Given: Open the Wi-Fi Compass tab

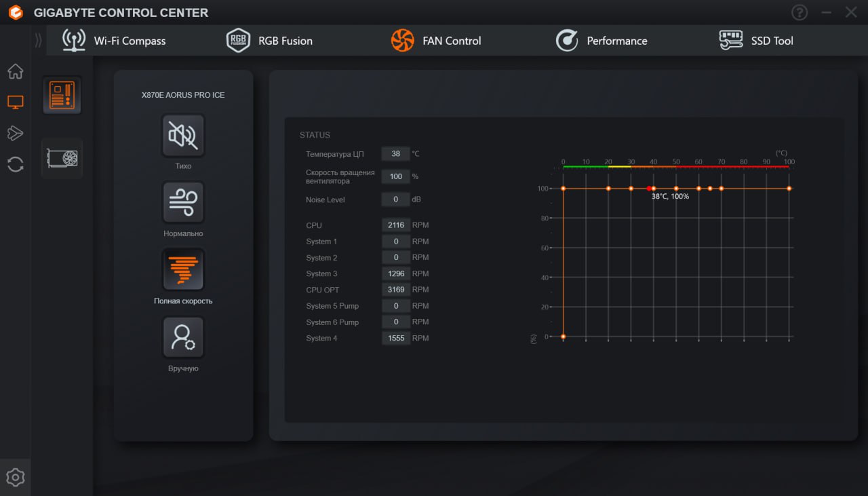Looking at the screenshot, I should (x=114, y=41).
